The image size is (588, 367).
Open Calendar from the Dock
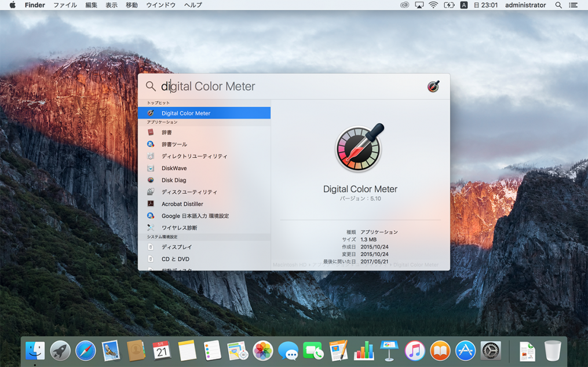(x=162, y=351)
